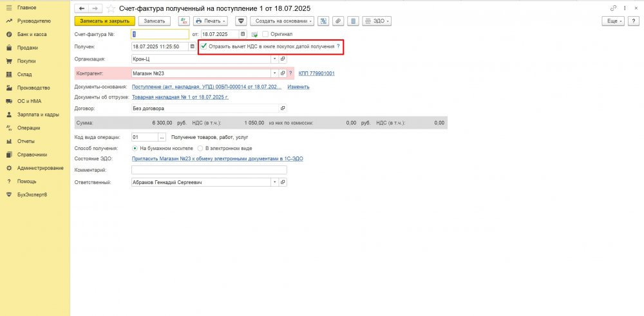This screenshot has width=644, height=316.
Task: Copy link to document icon
Action: 613,8
